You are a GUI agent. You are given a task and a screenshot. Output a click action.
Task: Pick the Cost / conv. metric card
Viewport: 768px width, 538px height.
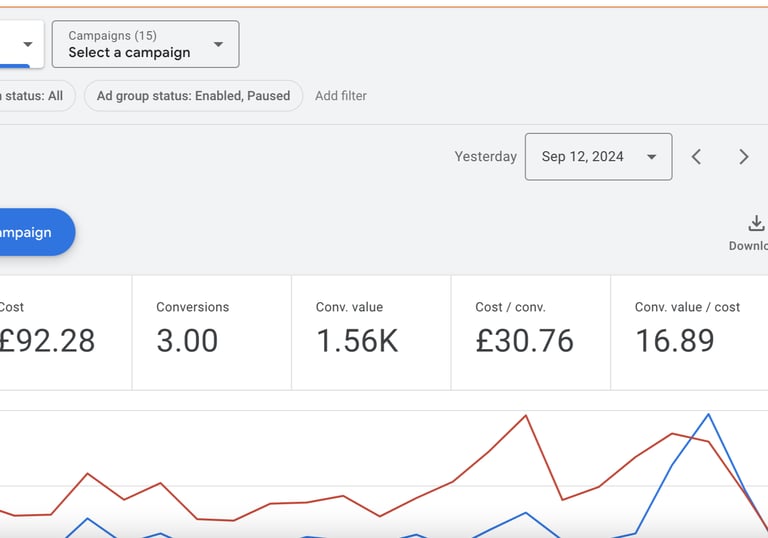[x=530, y=332]
